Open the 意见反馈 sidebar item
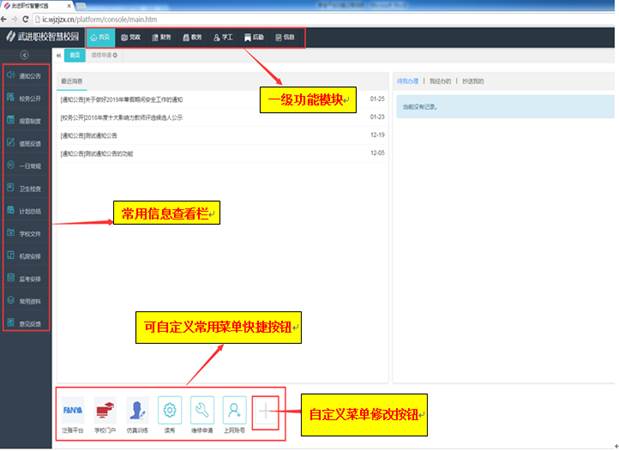This screenshot has width=619, height=451. coord(24,324)
